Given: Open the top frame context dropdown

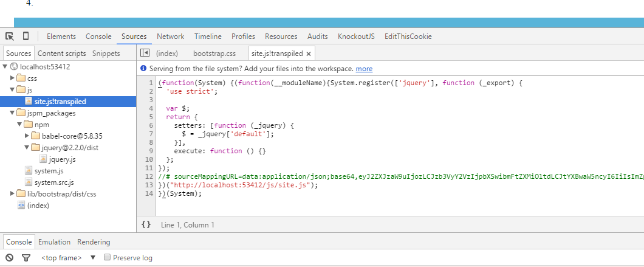Looking at the screenshot, I should (68, 257).
